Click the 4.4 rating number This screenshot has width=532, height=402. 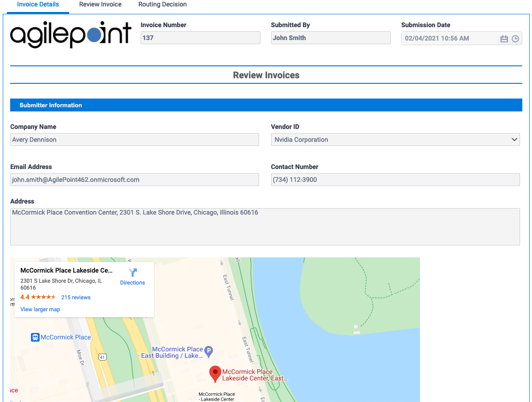tap(25, 297)
